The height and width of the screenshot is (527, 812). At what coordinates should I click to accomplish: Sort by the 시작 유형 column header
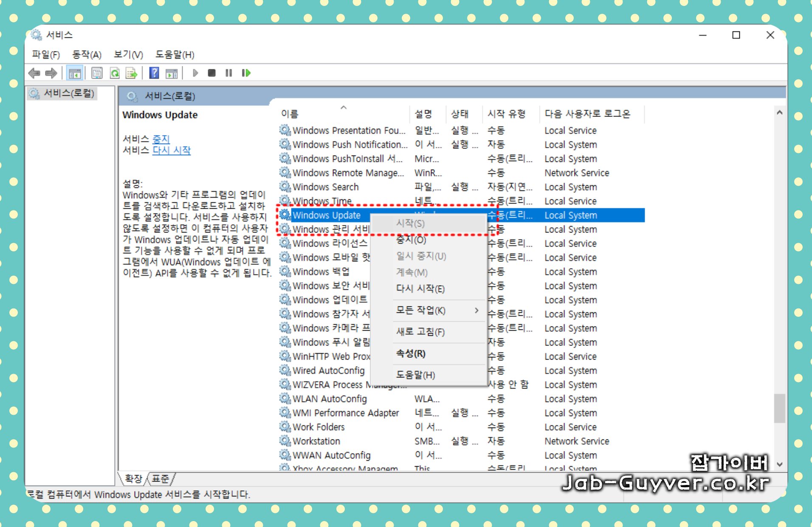point(511,114)
